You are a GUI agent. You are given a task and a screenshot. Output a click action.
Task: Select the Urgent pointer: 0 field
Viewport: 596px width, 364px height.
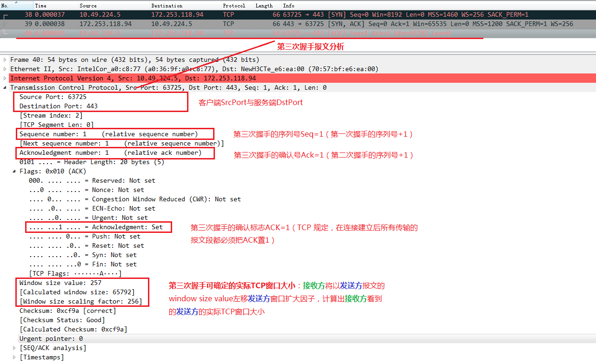(x=51, y=338)
